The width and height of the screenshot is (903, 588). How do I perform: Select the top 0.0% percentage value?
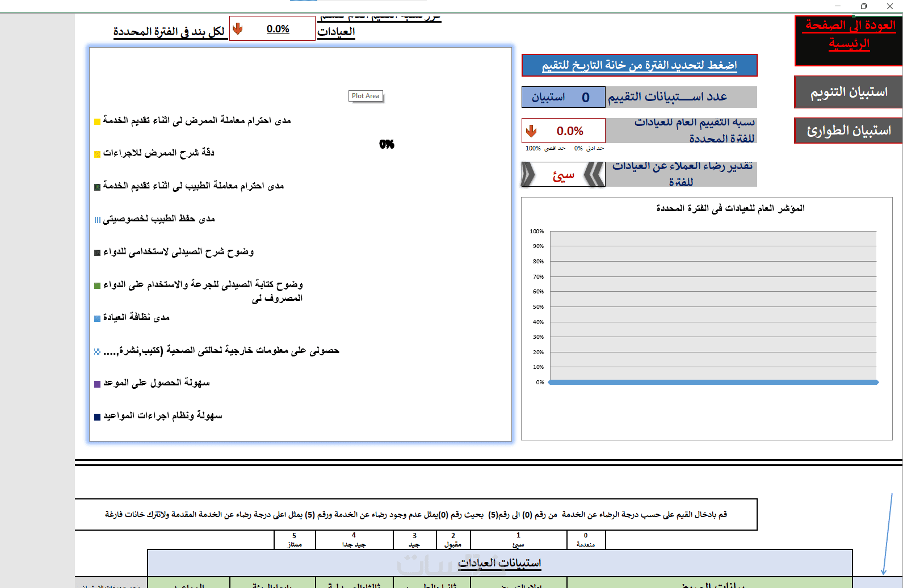[x=278, y=29]
